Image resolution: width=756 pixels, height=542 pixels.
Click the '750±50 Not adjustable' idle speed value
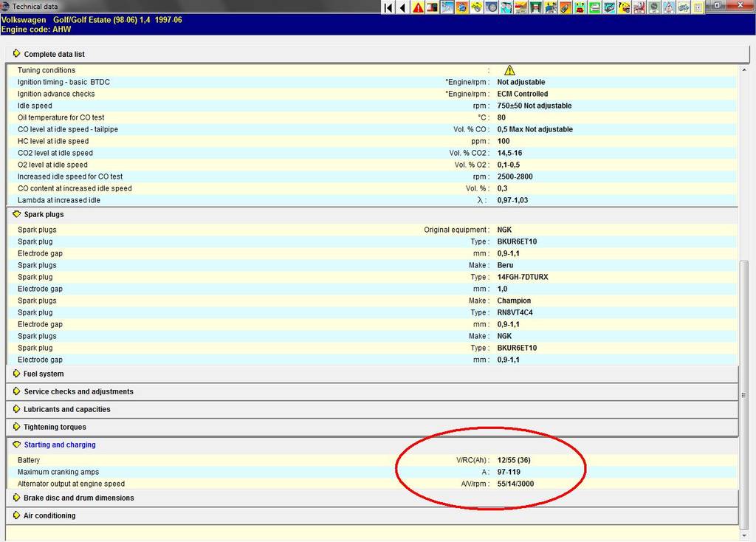[x=535, y=106]
